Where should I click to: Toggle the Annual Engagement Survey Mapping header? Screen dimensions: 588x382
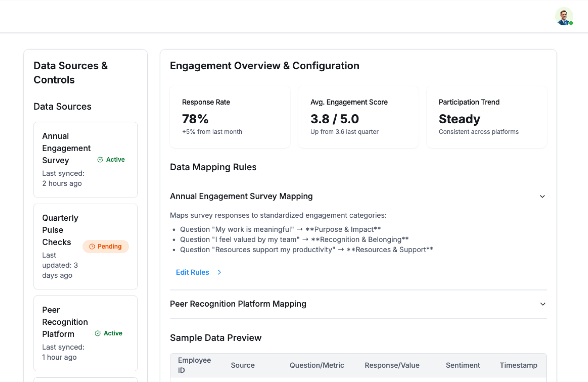coord(241,196)
